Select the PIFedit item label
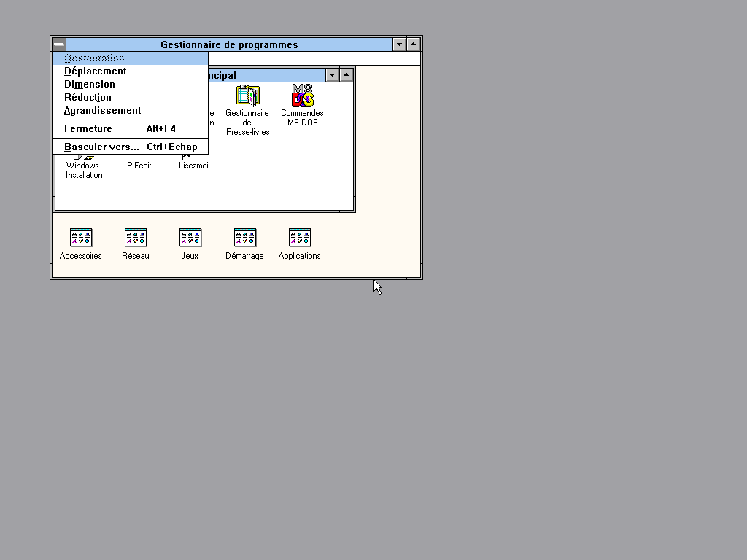The image size is (747, 560). point(139,166)
